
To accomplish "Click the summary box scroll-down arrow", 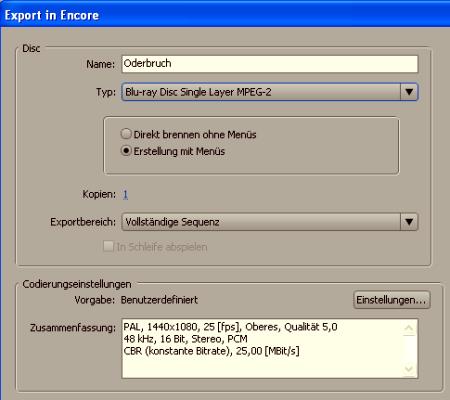I will [409, 369].
